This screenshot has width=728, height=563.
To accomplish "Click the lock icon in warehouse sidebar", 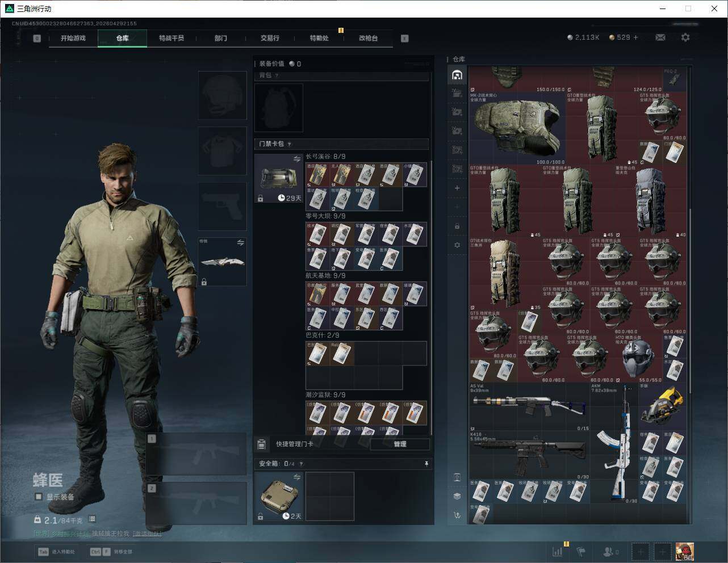I will point(457,226).
